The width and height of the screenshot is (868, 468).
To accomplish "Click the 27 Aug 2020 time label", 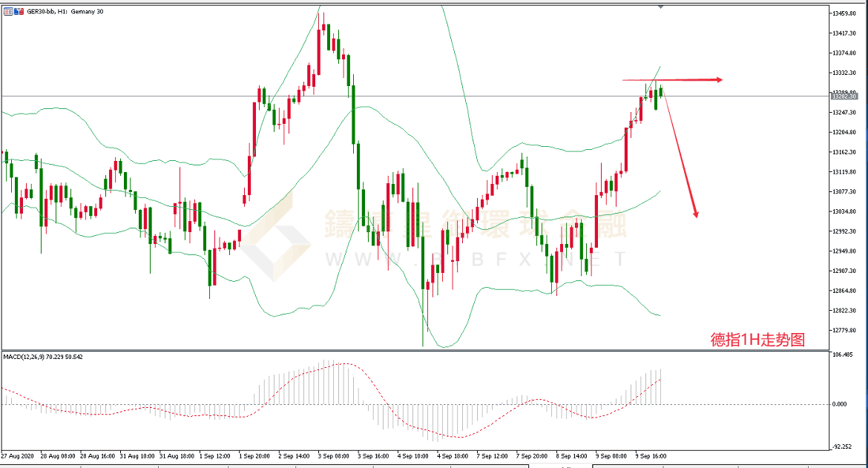I will [x=18, y=455].
